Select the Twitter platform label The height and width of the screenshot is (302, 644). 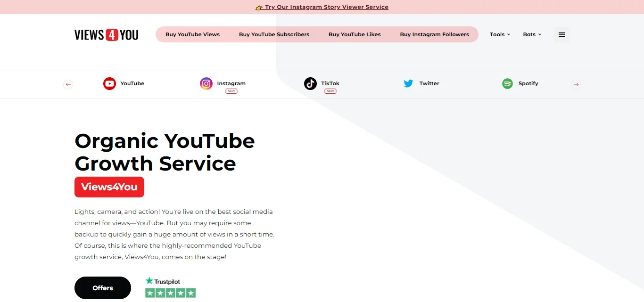pyautogui.click(x=429, y=83)
